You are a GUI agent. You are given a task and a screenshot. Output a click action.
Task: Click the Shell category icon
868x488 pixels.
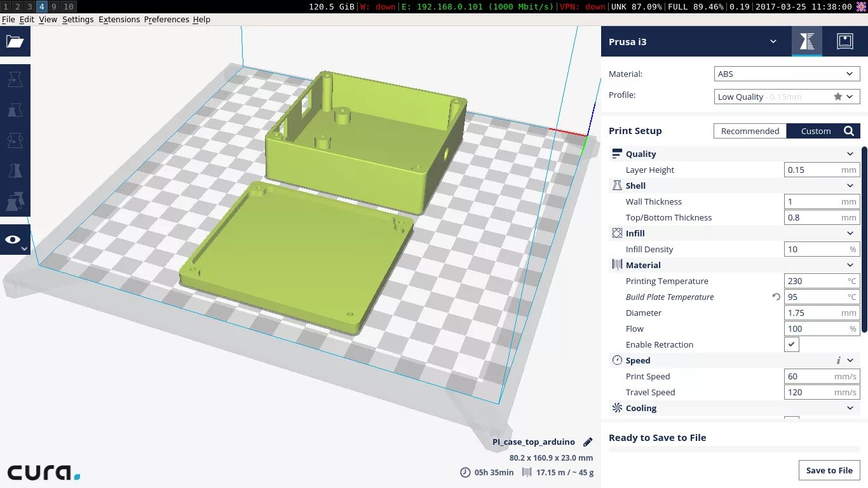(x=617, y=186)
